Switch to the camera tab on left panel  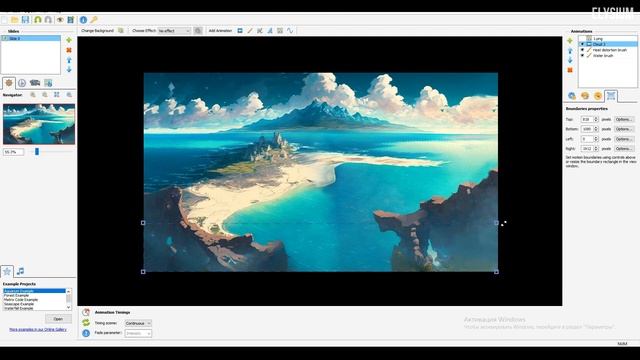[35, 83]
